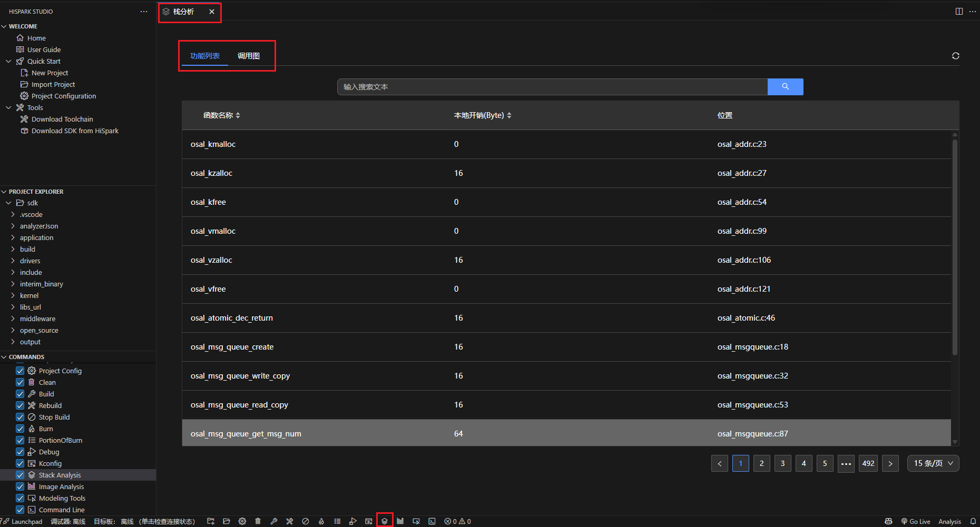Uncheck the Clean command checkbox
The image size is (980, 527).
coord(20,382)
